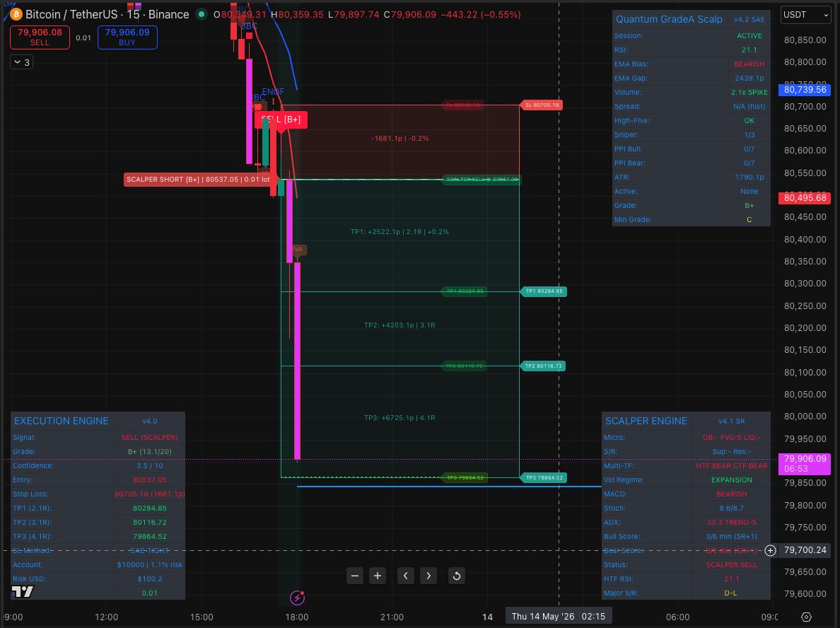Screen dimensions: 840x628
Task: Click the Bitcoin symbol icon
Action: point(16,14)
